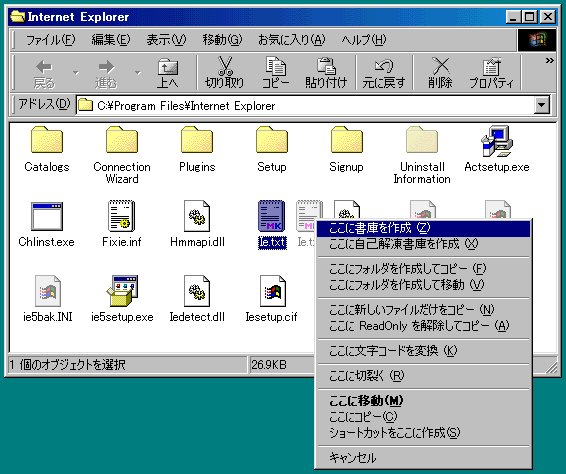
Task: Open the 編集(E) menu
Action: 110,40
